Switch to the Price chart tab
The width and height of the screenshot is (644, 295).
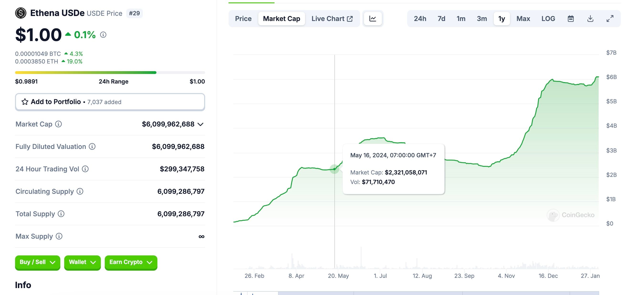pos(243,19)
